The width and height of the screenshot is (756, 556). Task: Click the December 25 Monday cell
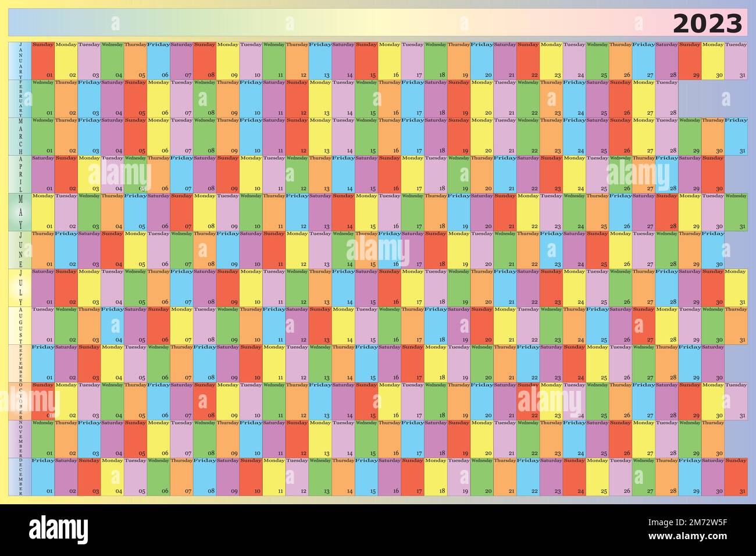[597, 476]
